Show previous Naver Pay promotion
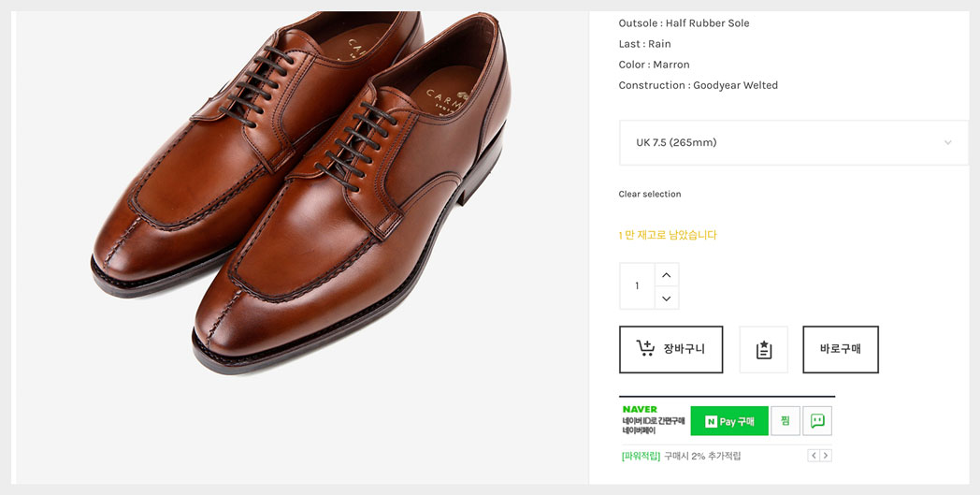 (x=814, y=456)
